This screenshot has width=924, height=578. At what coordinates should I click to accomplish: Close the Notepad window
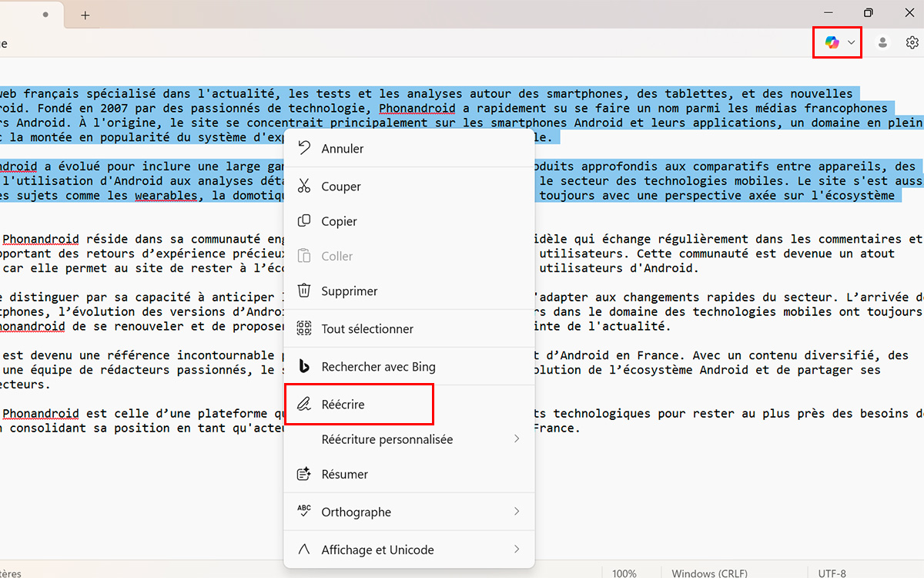(909, 13)
